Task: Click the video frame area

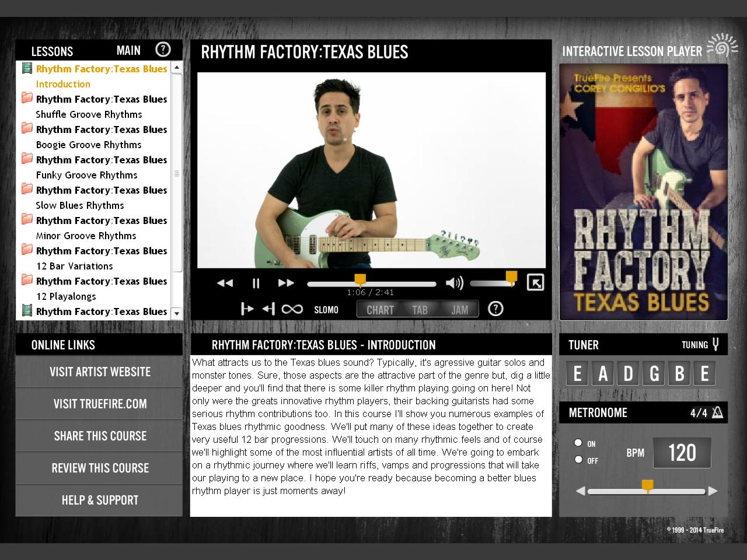Action: click(x=371, y=170)
